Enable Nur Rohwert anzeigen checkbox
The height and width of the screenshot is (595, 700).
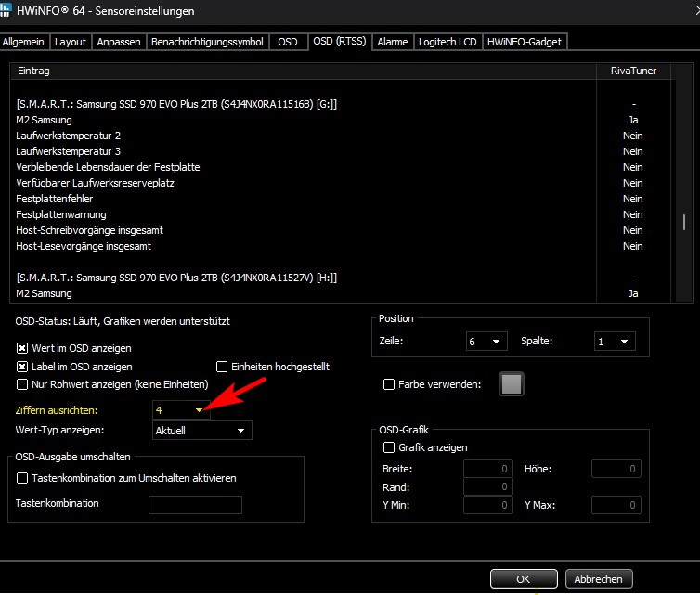pyautogui.click(x=22, y=384)
